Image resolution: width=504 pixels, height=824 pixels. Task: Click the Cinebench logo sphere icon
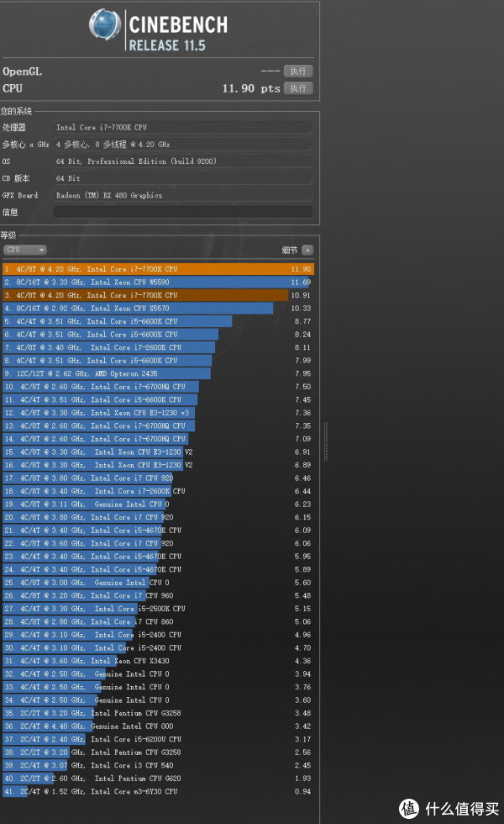pos(105,24)
